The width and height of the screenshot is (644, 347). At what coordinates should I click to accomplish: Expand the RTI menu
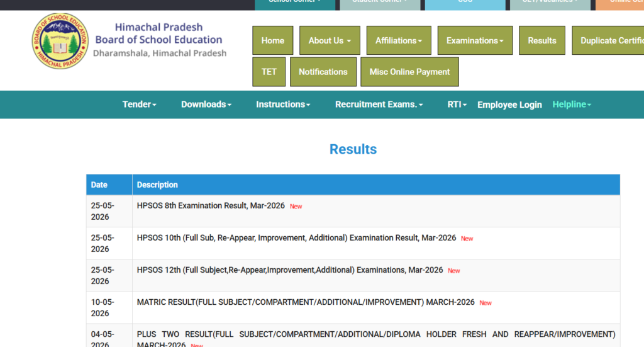[457, 105]
